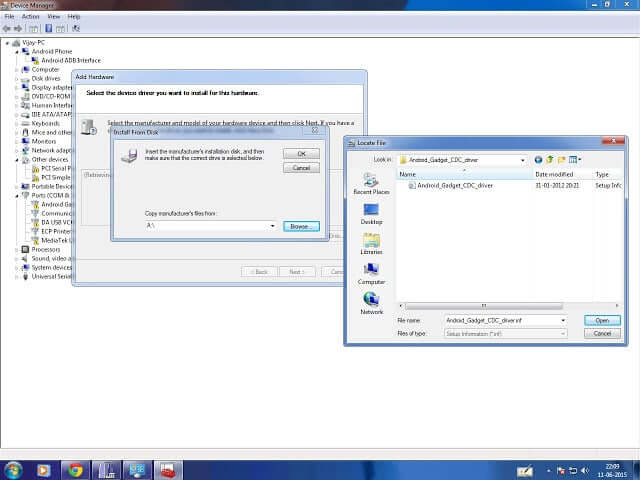This screenshot has height=480, width=640.
Task: Click the Action Center flag in system tray
Action: tap(561, 471)
